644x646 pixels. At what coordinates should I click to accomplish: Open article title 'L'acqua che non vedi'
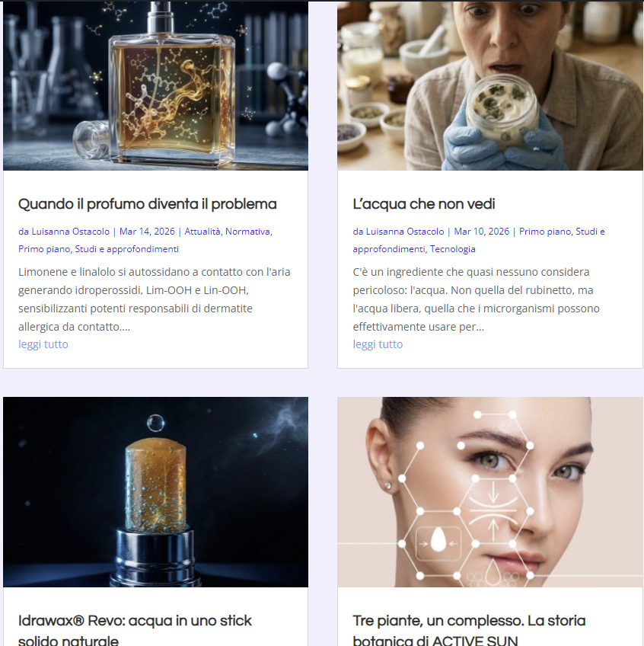click(424, 204)
